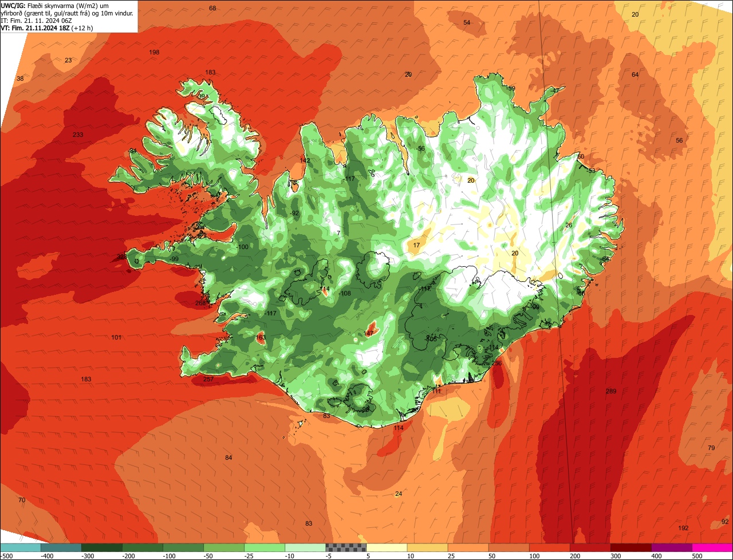The height and width of the screenshot is (560, 733).
Task: Select the pale yellow swatch between 5 and 10
Action: tap(387, 547)
